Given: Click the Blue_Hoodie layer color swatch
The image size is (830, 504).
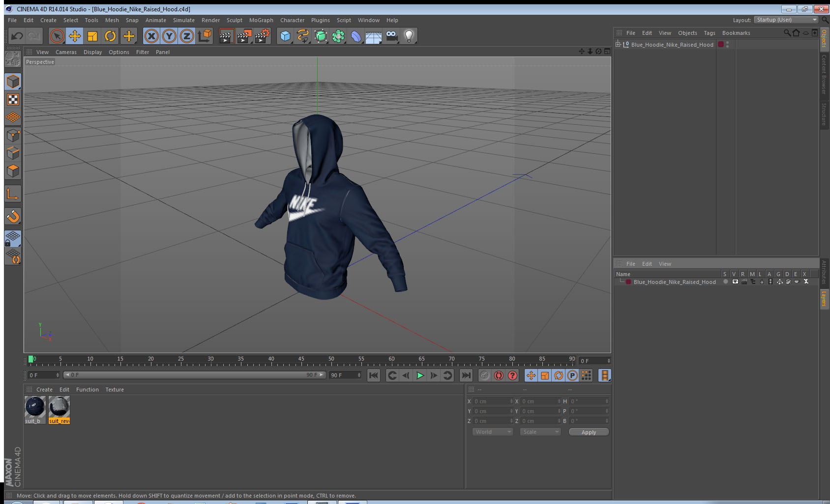Looking at the screenshot, I should coord(628,282).
